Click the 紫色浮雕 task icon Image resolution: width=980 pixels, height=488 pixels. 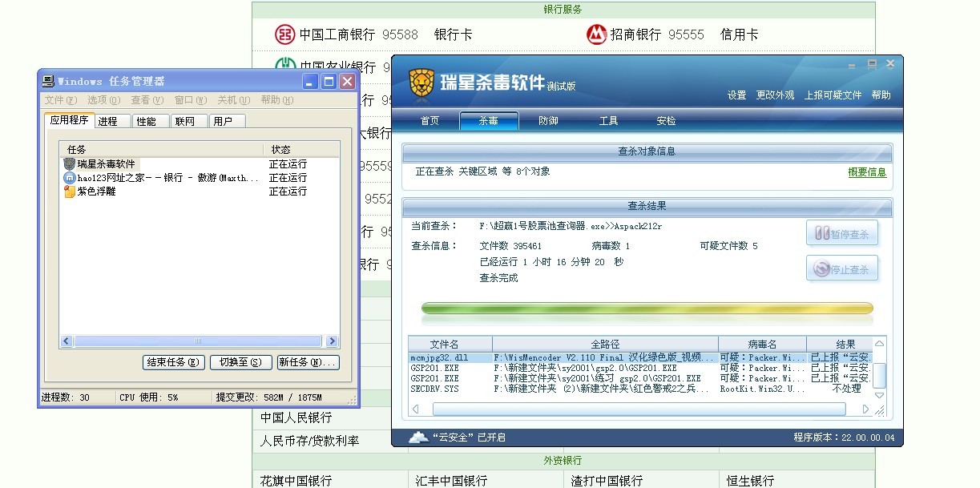(x=70, y=191)
